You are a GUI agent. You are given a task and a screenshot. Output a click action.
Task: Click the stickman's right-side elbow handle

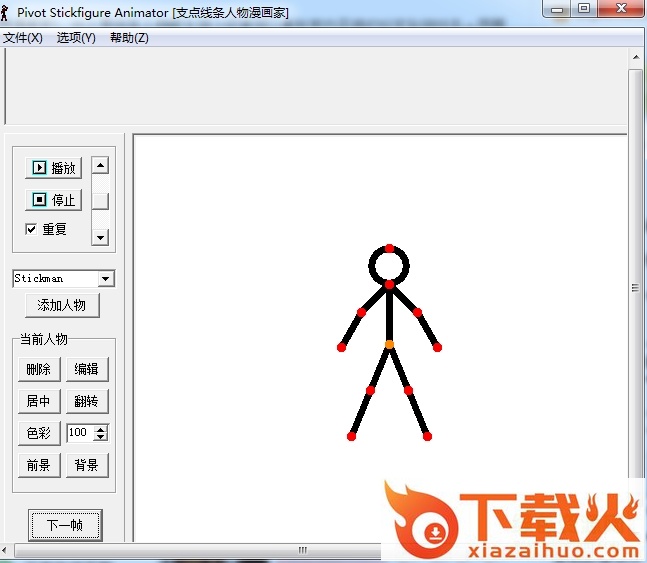[417, 312]
